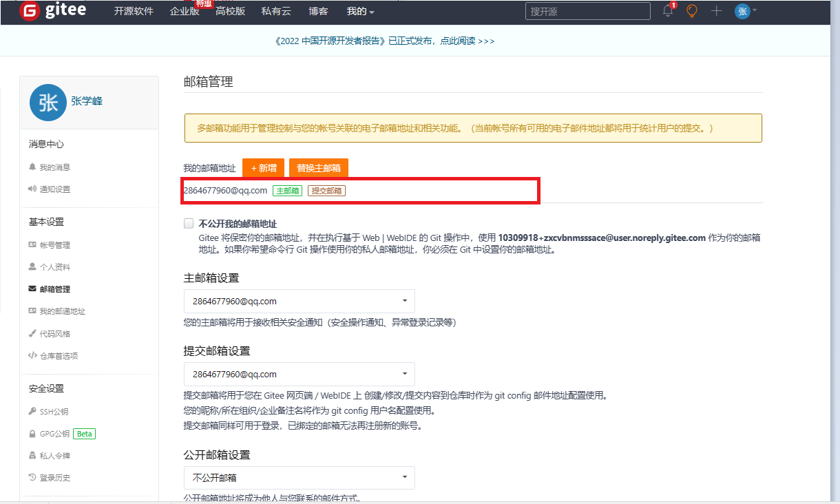The width and height of the screenshot is (840, 504).
Task: Open 登录历史 page
Action: coord(54,478)
